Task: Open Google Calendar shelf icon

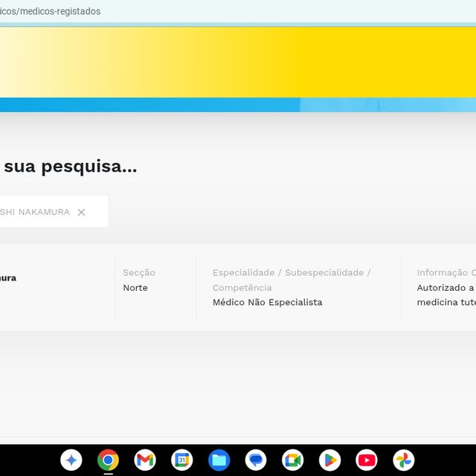Action: point(181,460)
